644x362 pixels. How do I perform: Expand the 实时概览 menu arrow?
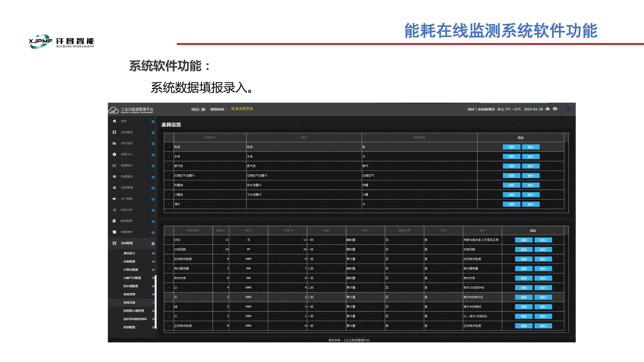click(153, 133)
